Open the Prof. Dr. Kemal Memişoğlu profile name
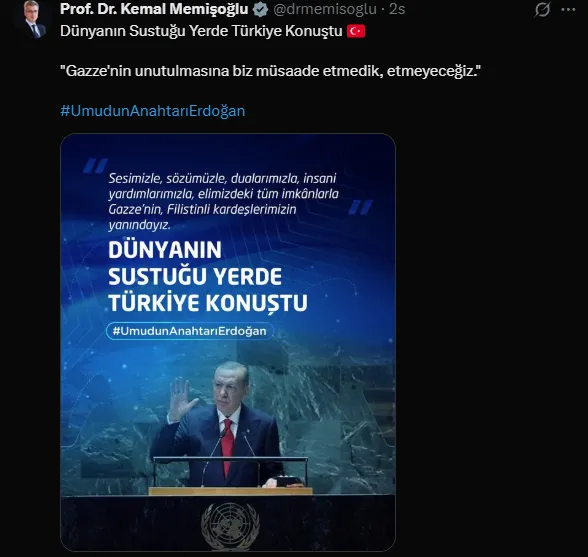The image size is (588, 557). pyautogui.click(x=154, y=9)
